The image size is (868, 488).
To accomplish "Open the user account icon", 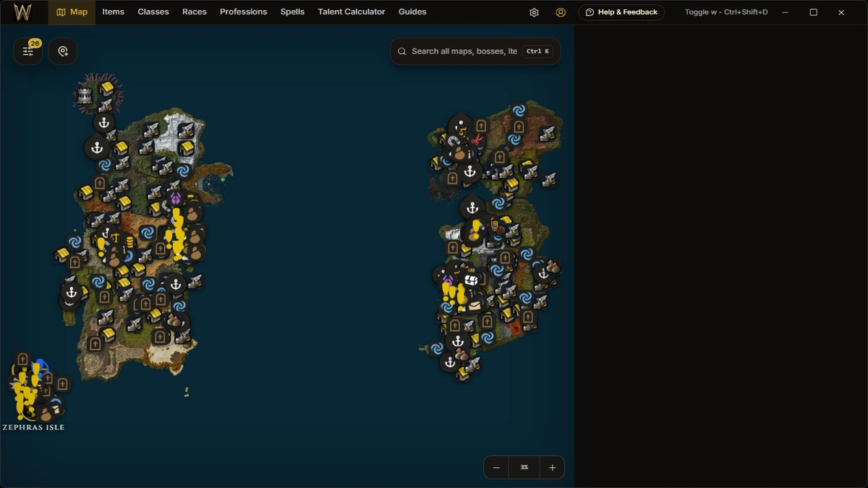I will (561, 12).
